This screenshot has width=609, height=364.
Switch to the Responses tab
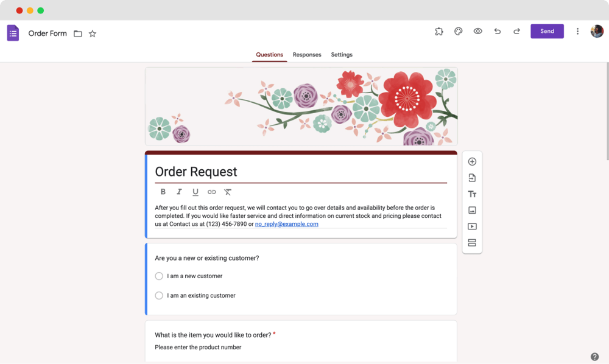[307, 55]
